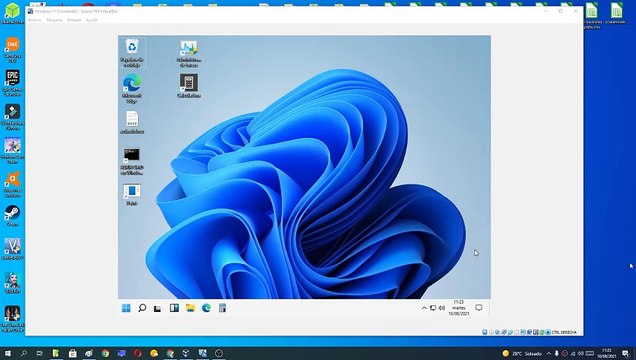Open Search on the host taskbar
Viewport: 636px width, 360px height.
24,354
